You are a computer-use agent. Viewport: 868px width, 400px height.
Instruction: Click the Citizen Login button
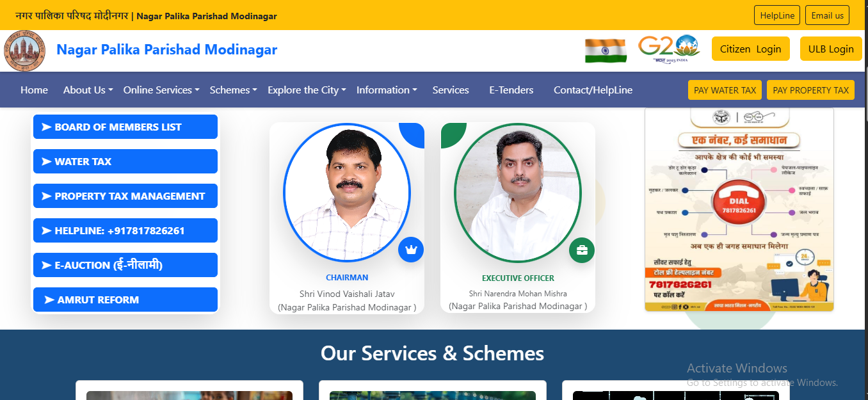(x=751, y=49)
